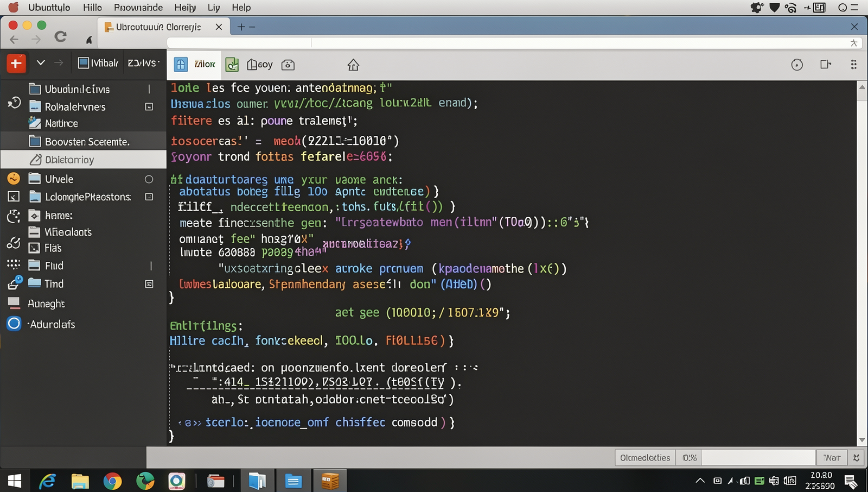Open the Hillo menu

pyautogui.click(x=92, y=8)
